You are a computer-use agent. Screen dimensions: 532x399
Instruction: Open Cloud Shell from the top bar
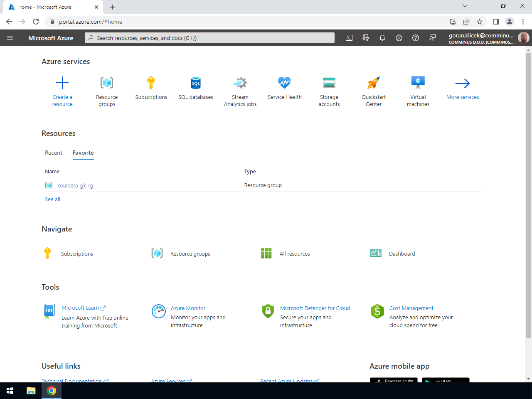coord(349,38)
